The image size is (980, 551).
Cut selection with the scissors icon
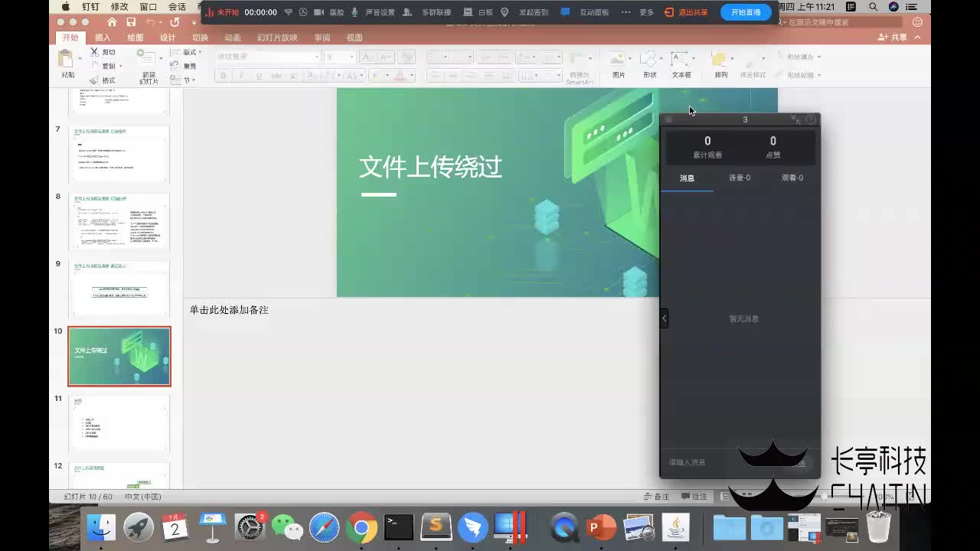coord(94,52)
